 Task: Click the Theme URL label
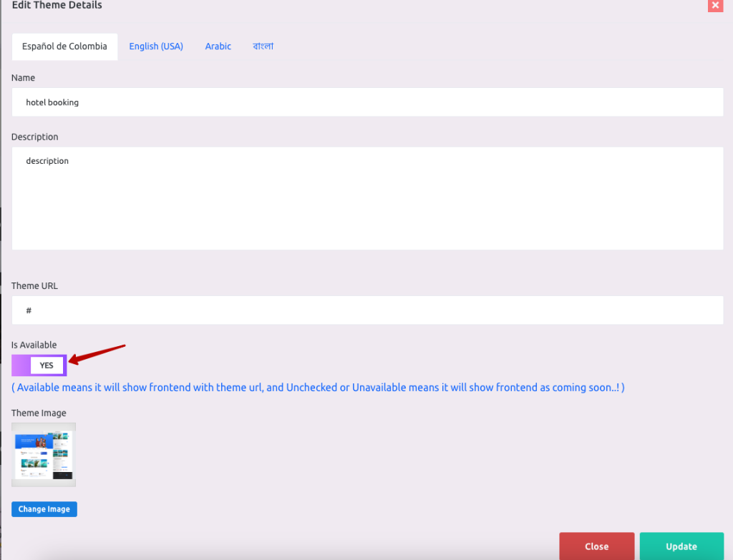34,285
